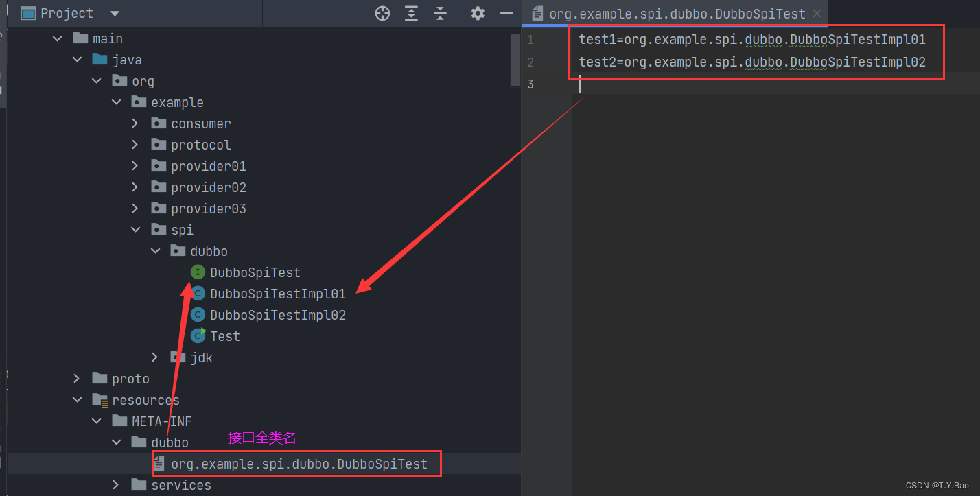980x496 pixels.
Task: Expand the provider03 package
Action: 135,209
